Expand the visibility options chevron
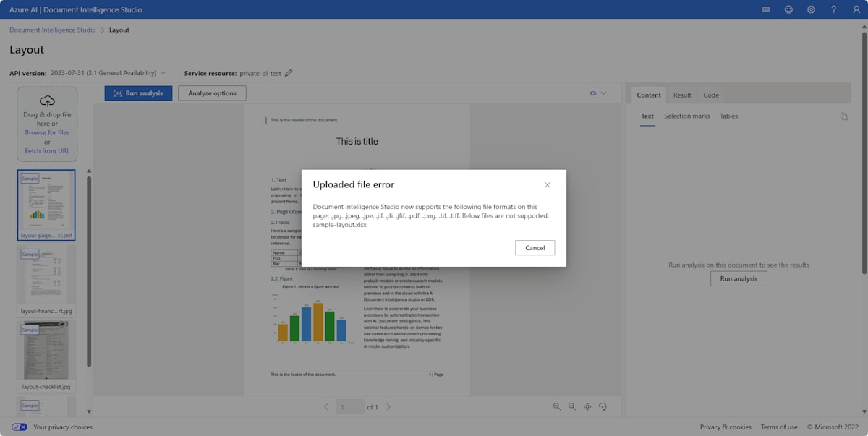The width and height of the screenshot is (868, 436). (x=603, y=93)
